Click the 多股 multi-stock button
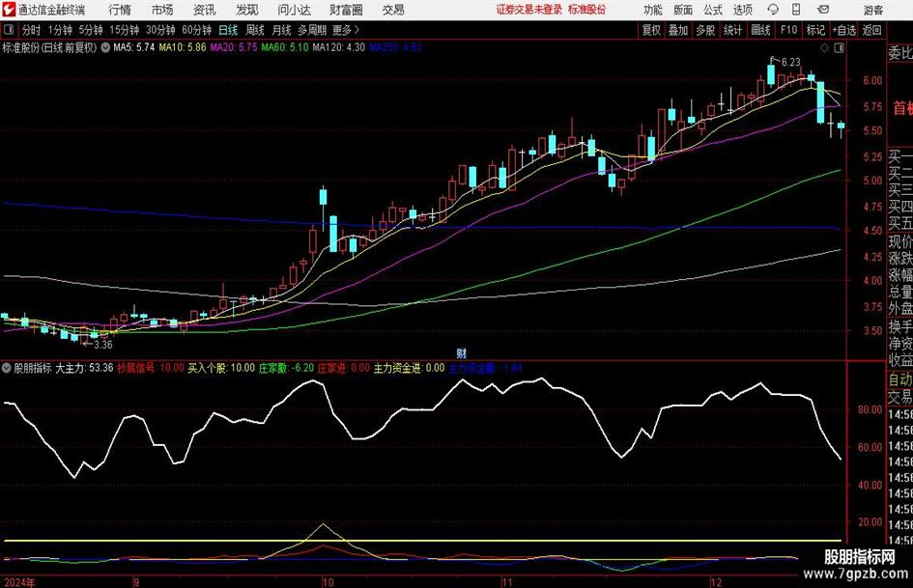 [x=705, y=30]
